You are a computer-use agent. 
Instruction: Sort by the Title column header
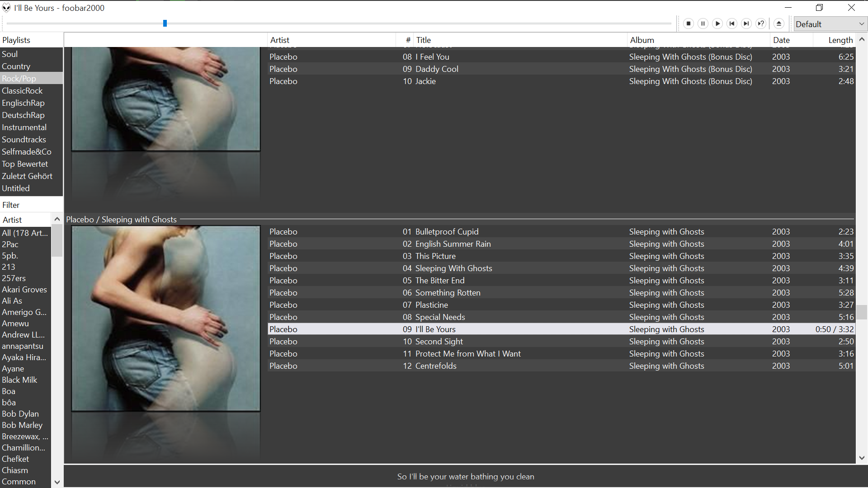520,40
